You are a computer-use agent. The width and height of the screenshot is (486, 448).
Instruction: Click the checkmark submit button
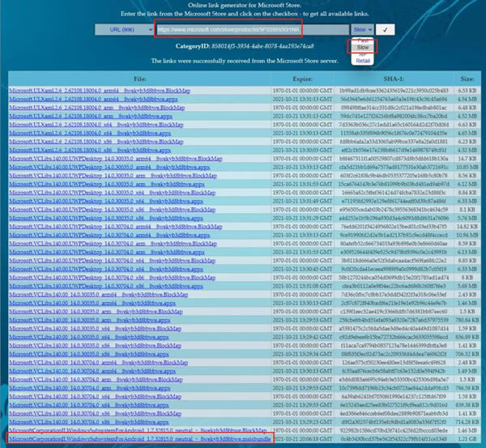pos(385,30)
